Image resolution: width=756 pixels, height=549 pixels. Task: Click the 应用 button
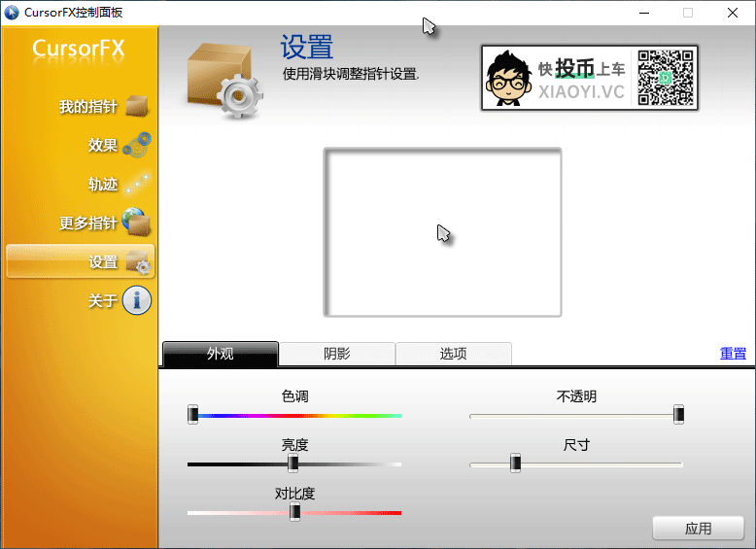pos(698,529)
